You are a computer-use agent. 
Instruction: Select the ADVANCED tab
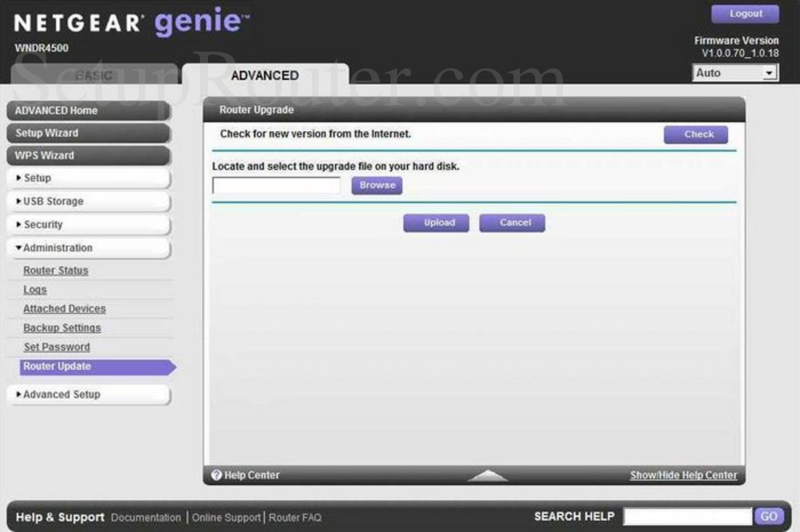click(x=265, y=75)
